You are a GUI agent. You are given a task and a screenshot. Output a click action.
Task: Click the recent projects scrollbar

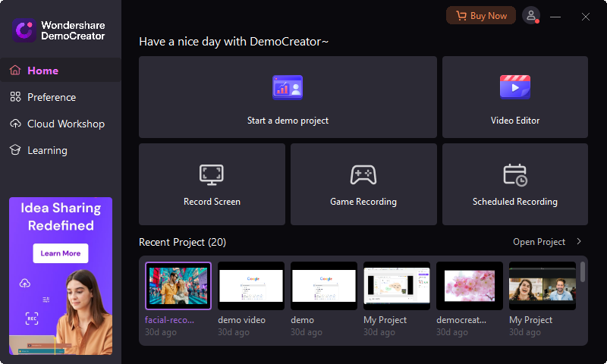[583, 272]
